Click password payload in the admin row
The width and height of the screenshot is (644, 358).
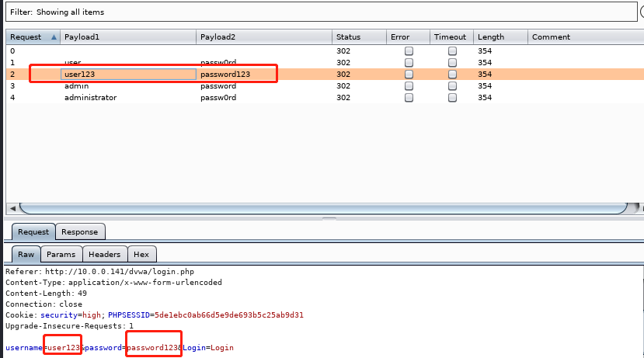[218, 85]
